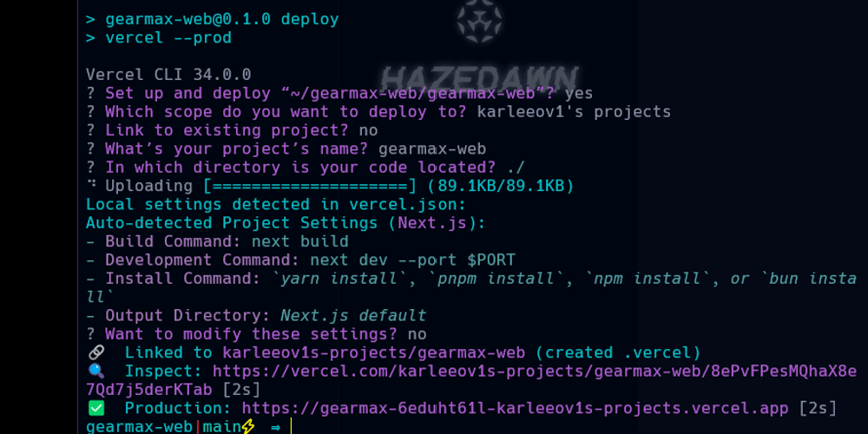Image resolution: width=868 pixels, height=434 pixels.
Task: Click the magnifying glass emoji before Inspect
Action: click(x=96, y=372)
